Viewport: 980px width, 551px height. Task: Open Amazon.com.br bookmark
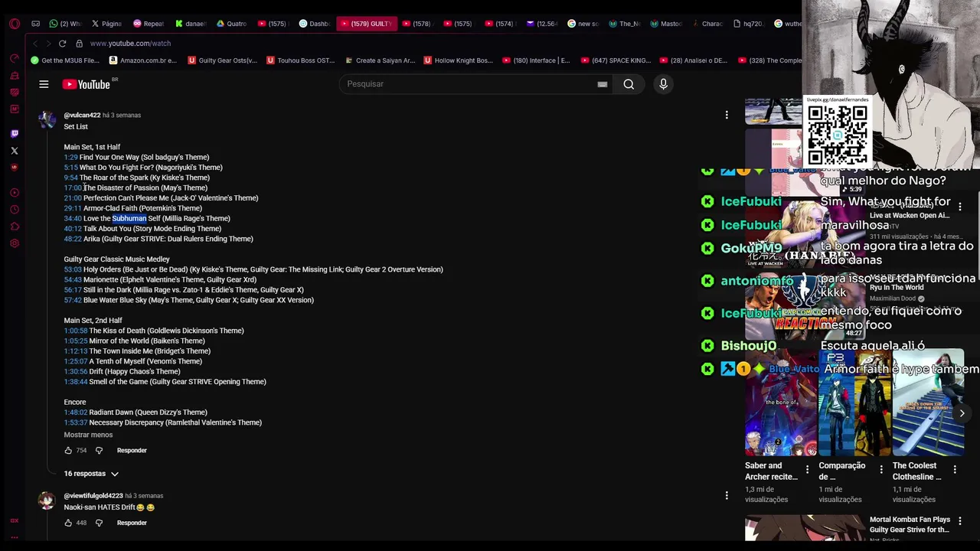coord(143,60)
